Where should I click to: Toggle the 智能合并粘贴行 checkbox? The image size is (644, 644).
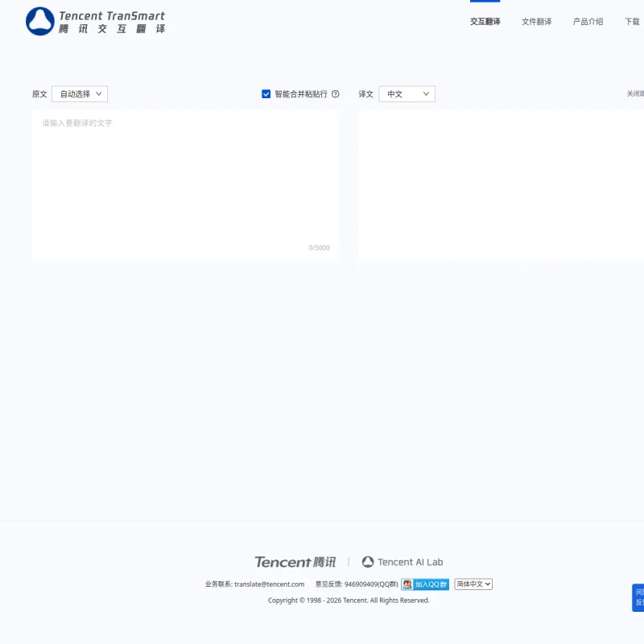(x=266, y=94)
